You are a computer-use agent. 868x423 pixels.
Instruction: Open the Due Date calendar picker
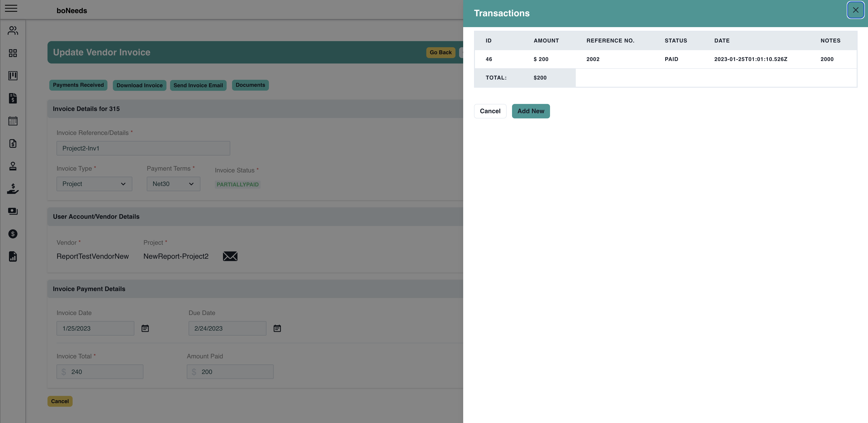[x=277, y=328]
